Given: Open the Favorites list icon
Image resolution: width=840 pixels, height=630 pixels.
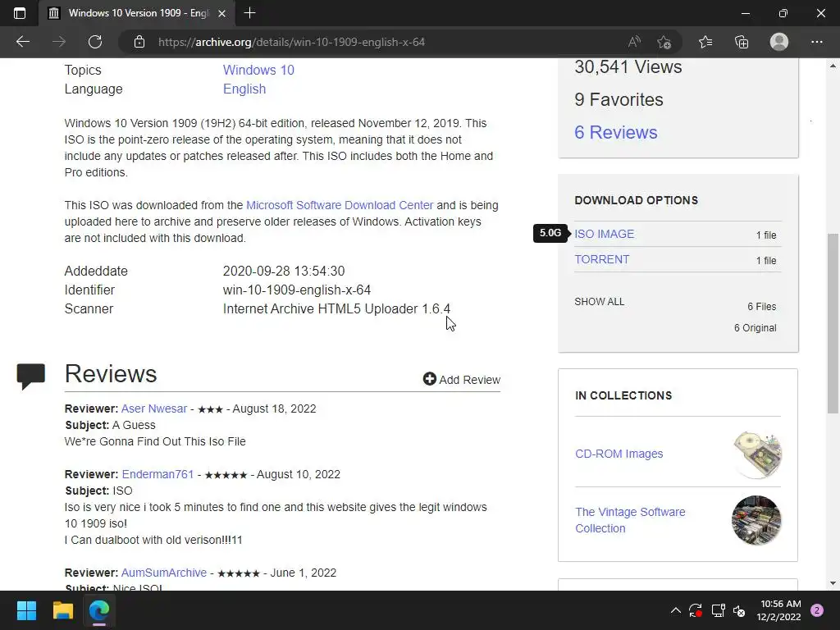Looking at the screenshot, I should [x=705, y=42].
